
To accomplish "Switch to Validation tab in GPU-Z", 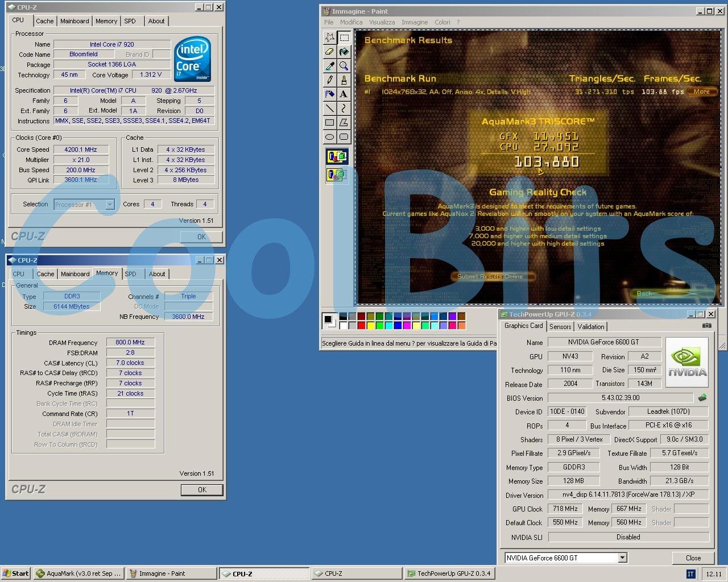I will pos(591,327).
